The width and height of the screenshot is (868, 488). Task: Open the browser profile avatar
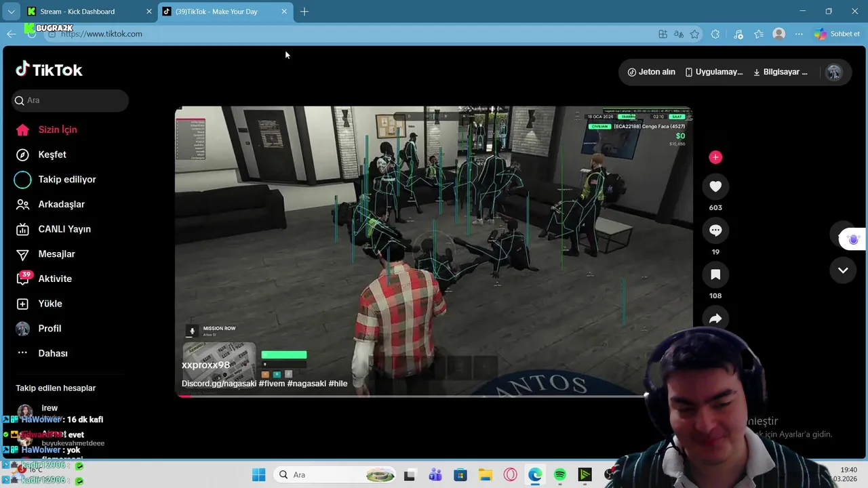coord(779,34)
